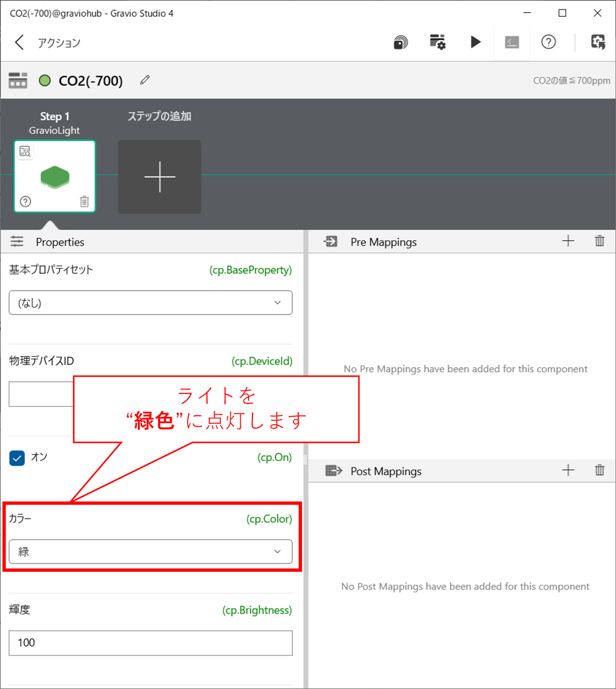616x689 pixels.
Task: Click the Properties header text
Action: (x=60, y=242)
